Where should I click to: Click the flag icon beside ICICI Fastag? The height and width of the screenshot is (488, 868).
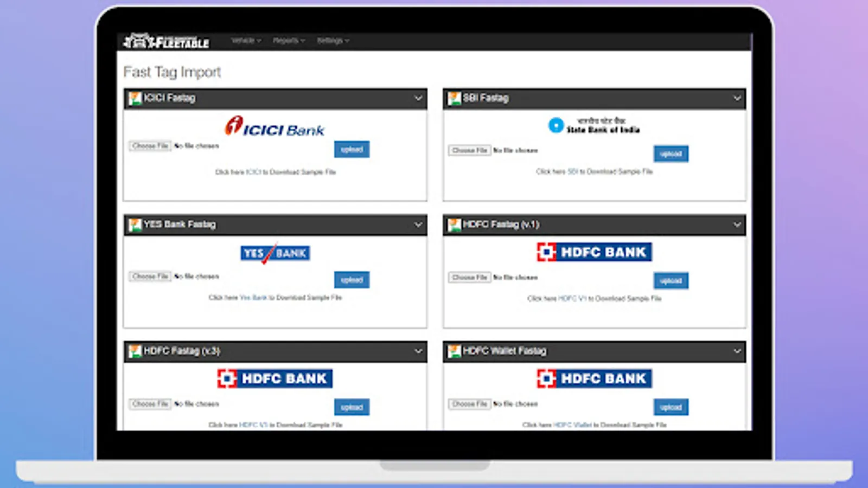135,98
